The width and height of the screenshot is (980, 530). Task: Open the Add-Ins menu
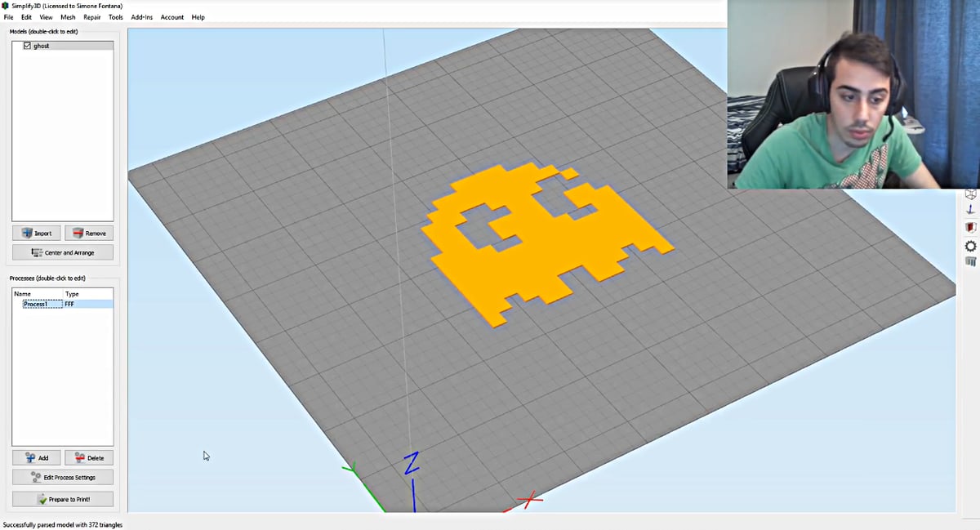pyautogui.click(x=142, y=17)
